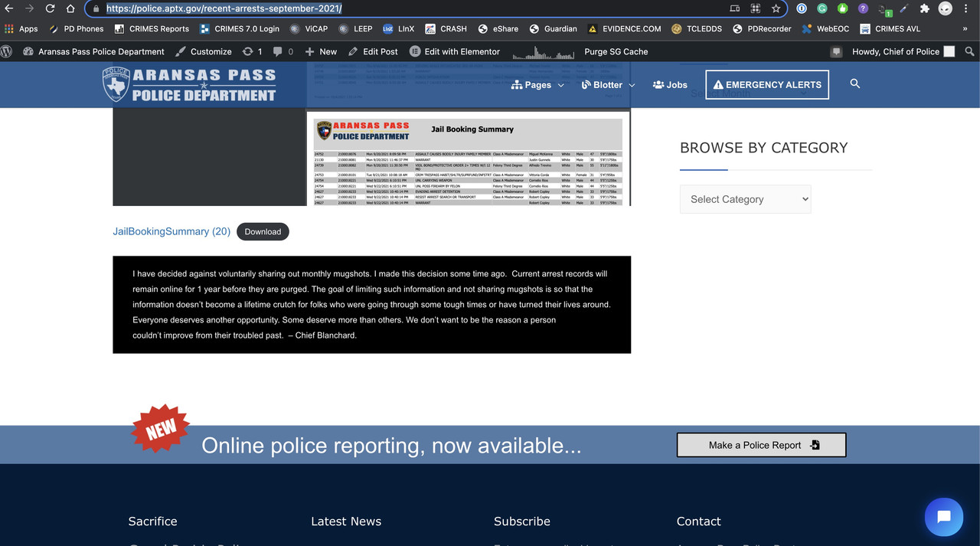Image resolution: width=980 pixels, height=546 pixels.
Task: Open the Jobs page link
Action: pos(670,85)
